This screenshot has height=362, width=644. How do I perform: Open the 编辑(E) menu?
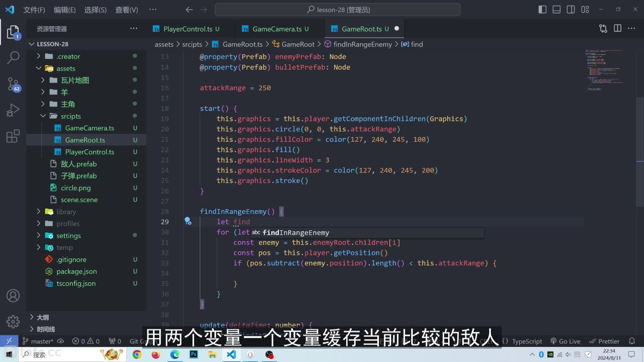tap(64, 10)
